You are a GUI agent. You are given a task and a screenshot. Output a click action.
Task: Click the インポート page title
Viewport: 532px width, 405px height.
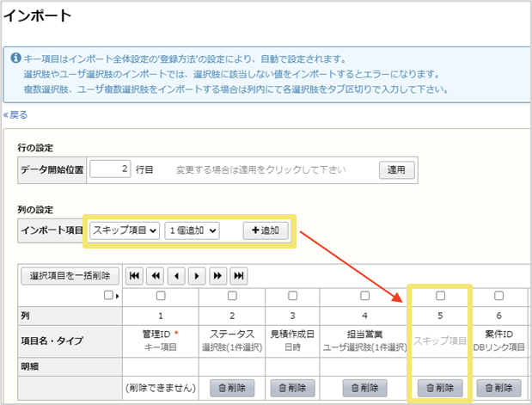tap(37, 15)
